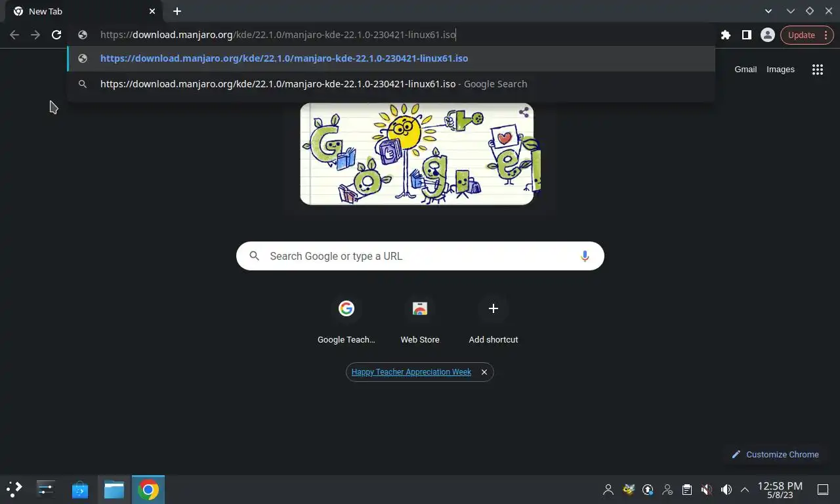The width and height of the screenshot is (840, 504).
Task: Open the Manjaro application launcher
Action: 14,490
